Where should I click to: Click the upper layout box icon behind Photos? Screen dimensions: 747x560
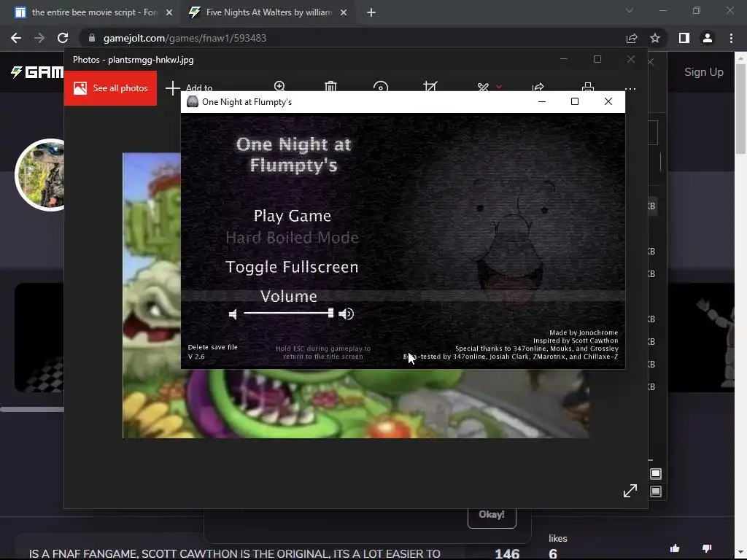click(x=656, y=474)
